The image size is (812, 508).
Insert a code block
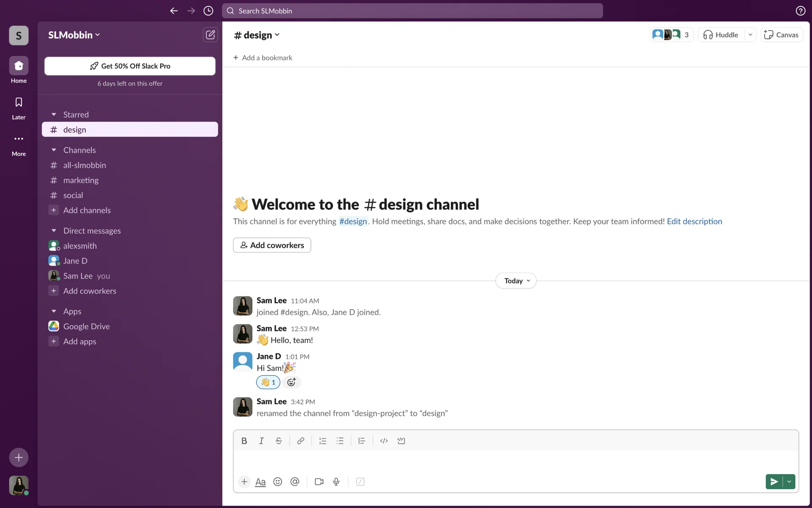(x=401, y=441)
